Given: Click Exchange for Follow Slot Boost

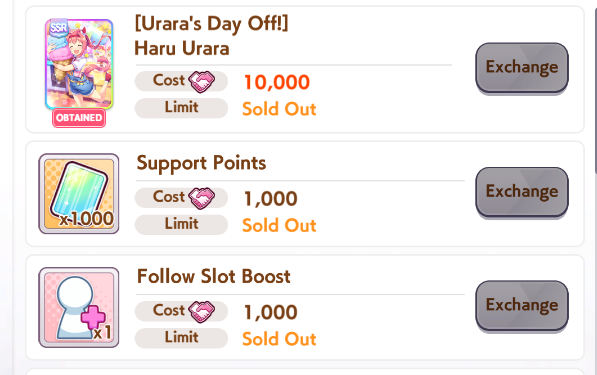Looking at the screenshot, I should [522, 305].
